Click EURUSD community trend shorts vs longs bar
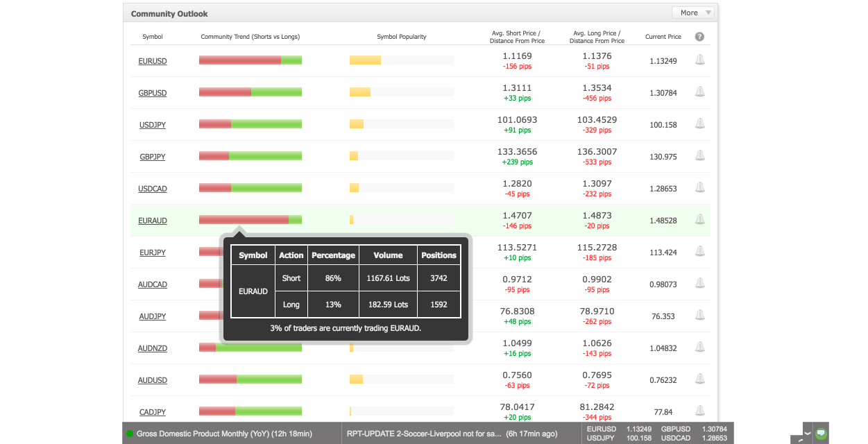 (250, 60)
